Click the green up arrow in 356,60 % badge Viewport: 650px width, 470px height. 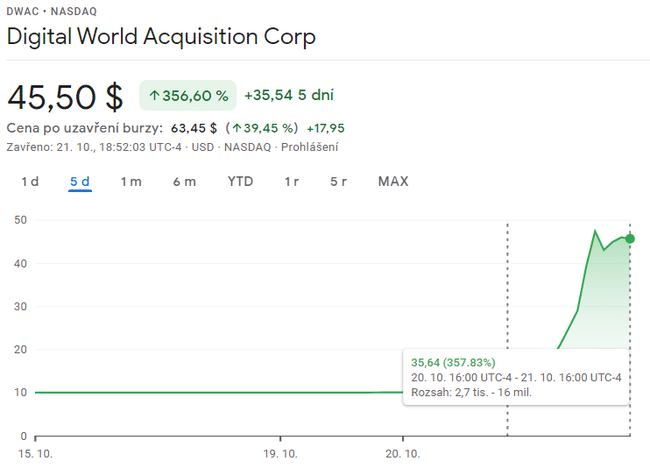(x=155, y=96)
